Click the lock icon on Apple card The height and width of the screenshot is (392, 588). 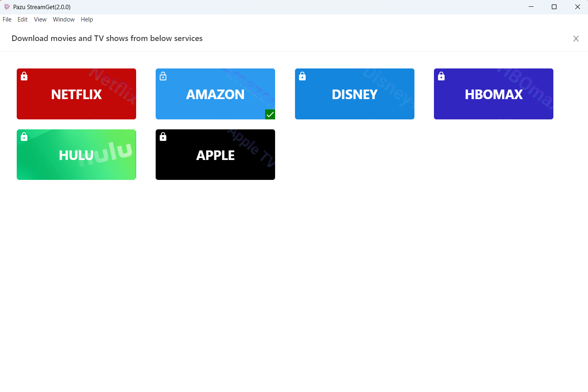coord(163,137)
